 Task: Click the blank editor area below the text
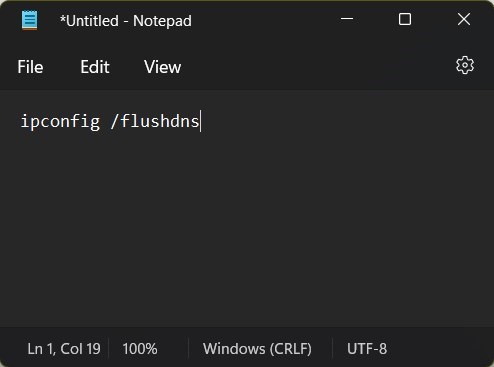click(247, 227)
